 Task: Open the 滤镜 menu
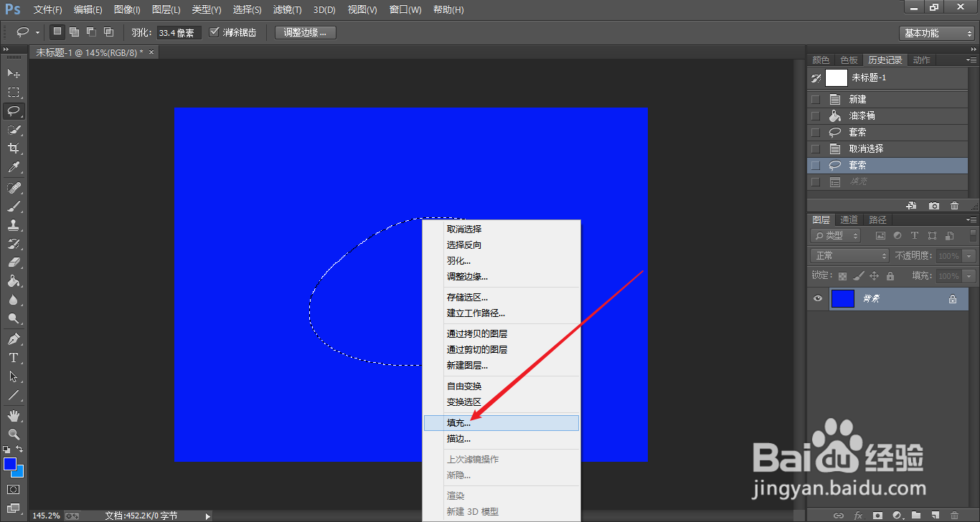[287, 9]
